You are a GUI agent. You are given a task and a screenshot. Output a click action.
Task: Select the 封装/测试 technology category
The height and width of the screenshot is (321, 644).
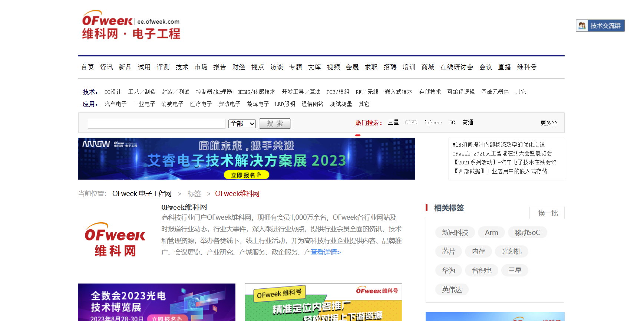(x=176, y=92)
